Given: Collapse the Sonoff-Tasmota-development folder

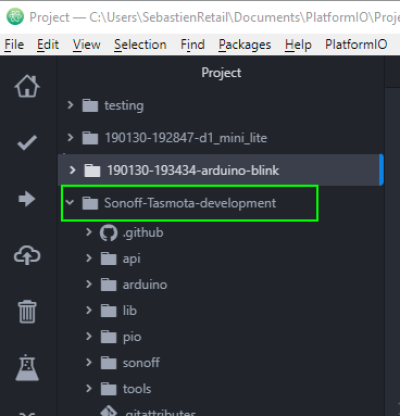Looking at the screenshot, I should click(70, 202).
